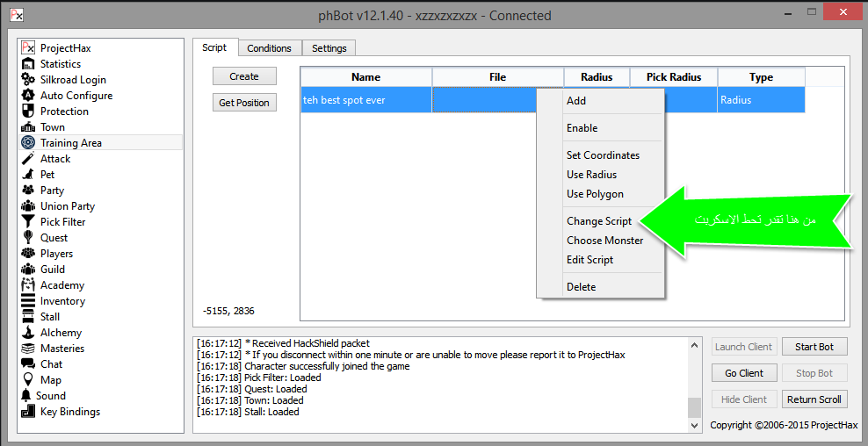
Task: Click the Party people icon
Action: [28, 191]
